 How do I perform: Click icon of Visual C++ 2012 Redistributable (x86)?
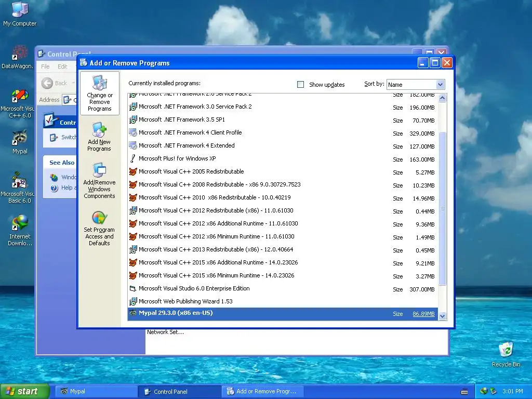[x=133, y=211]
